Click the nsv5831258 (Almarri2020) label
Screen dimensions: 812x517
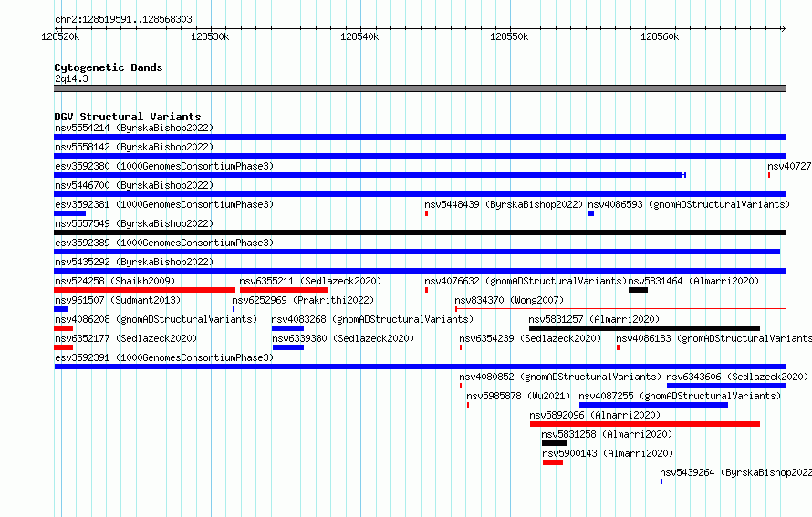click(607, 434)
